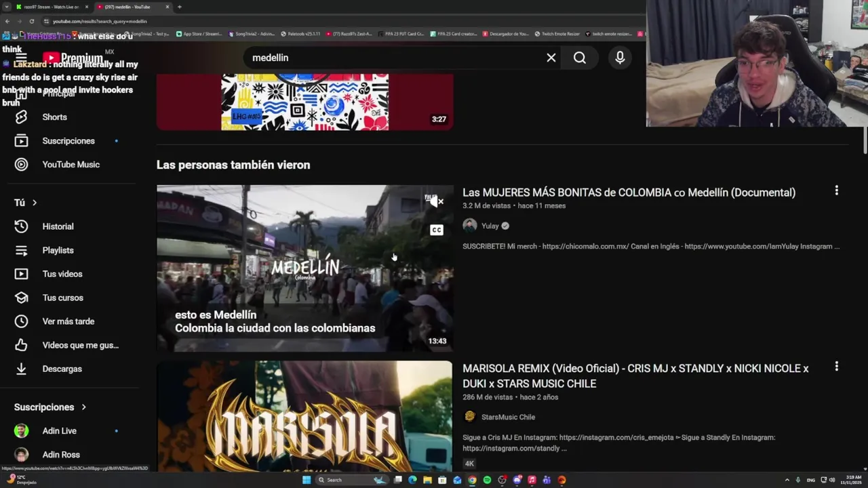The image size is (868, 488).
Task: Open options menu for MARISOLA REMIX video
Action: pyautogui.click(x=836, y=367)
